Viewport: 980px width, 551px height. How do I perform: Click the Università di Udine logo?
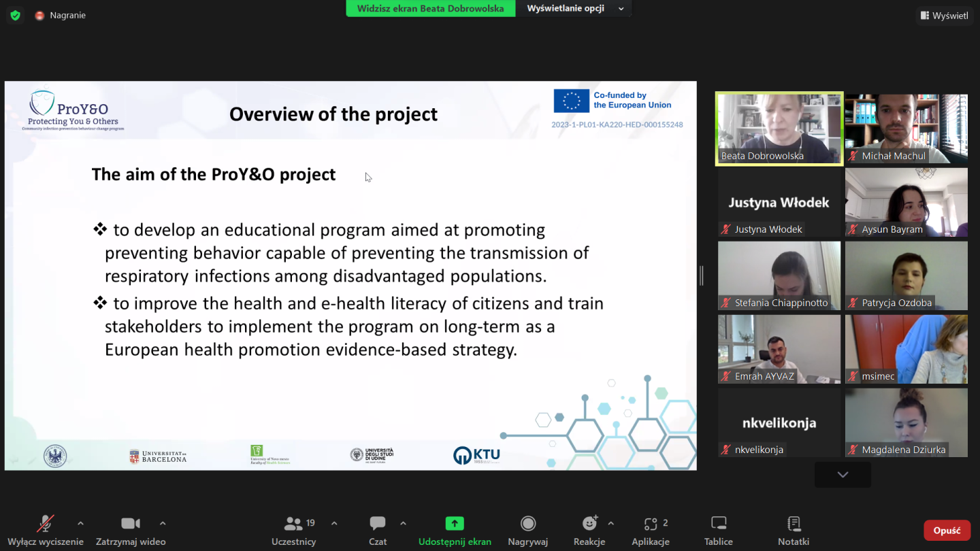click(372, 455)
